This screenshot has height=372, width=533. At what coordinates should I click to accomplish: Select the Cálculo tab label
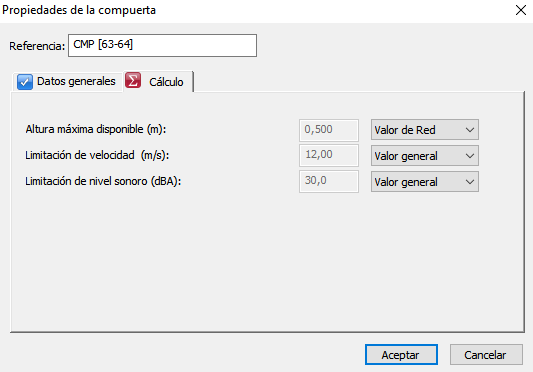[166, 82]
